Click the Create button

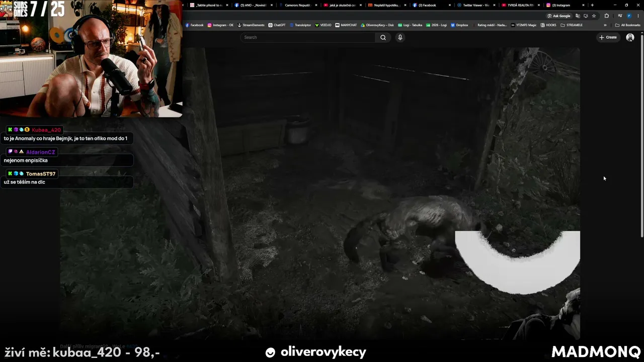point(608,37)
